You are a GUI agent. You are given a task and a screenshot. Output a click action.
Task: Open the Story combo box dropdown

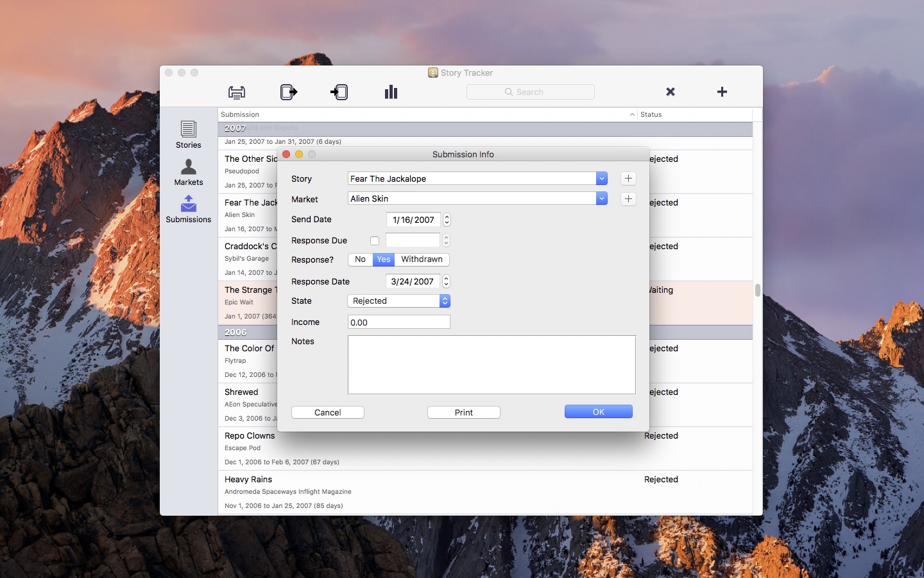(602, 179)
